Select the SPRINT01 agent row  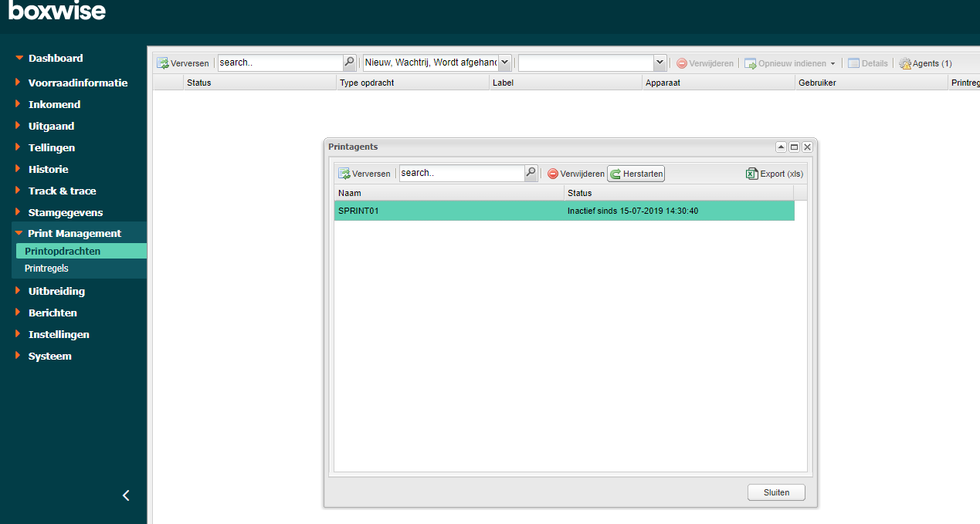click(565, 211)
